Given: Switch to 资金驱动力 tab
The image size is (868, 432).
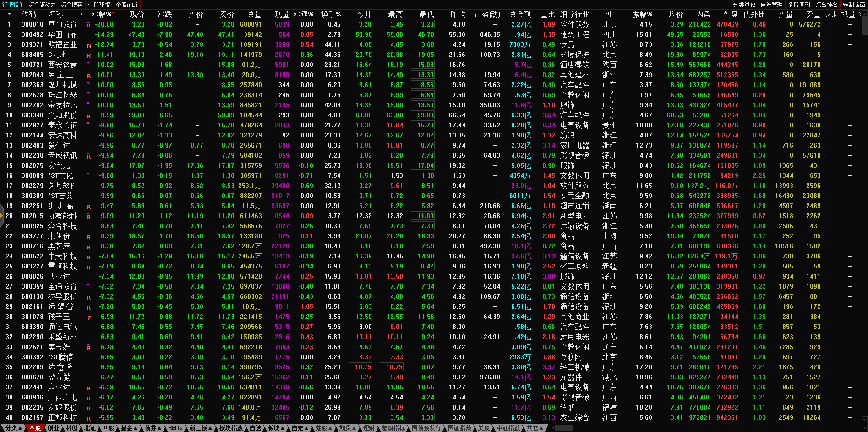Looking at the screenshot, I should (42, 5).
